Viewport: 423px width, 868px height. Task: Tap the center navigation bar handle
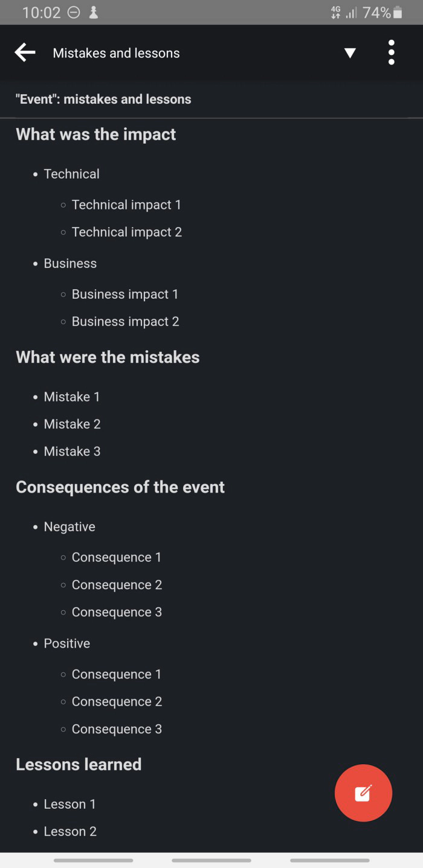click(x=211, y=860)
